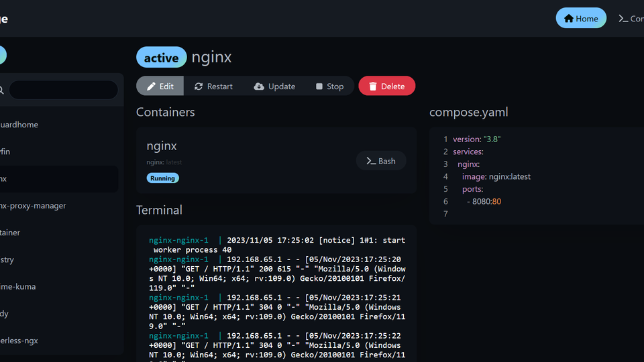Image resolution: width=644 pixels, height=362 pixels.
Task: Select the paperless-ngx stack in the sidebar
Action: [59, 341]
